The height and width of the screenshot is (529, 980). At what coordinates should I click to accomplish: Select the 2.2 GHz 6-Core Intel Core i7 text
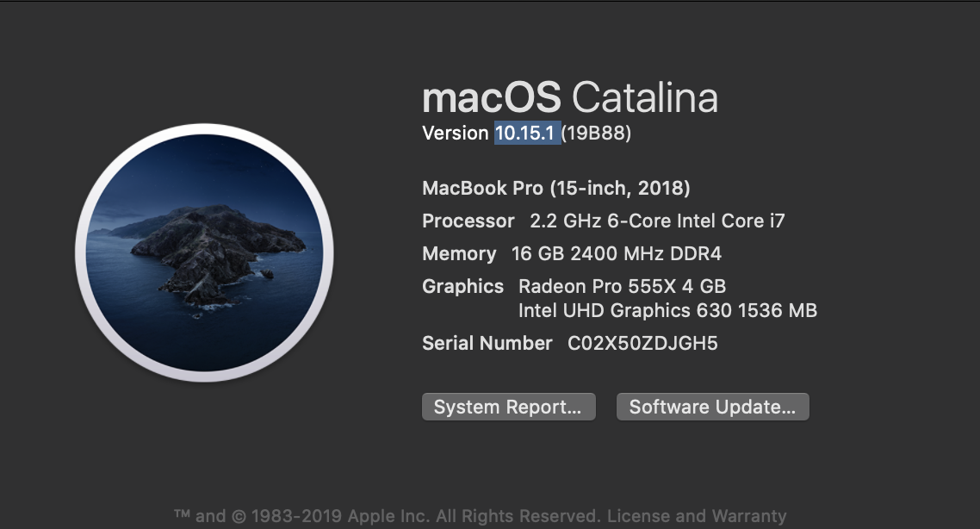pyautogui.click(x=658, y=221)
